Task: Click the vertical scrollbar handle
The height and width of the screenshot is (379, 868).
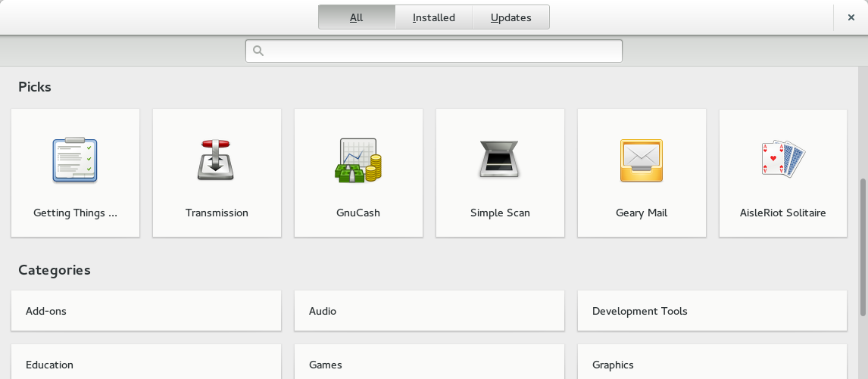Action: click(863, 247)
